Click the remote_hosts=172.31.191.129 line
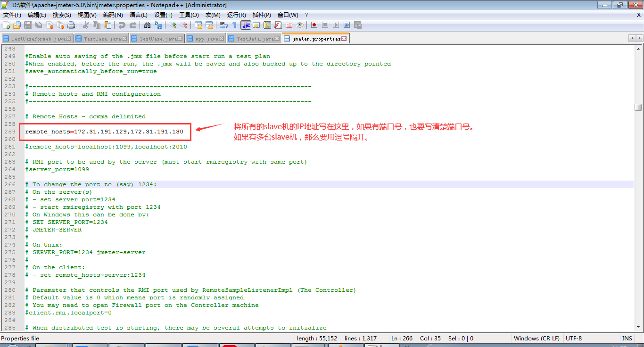 (104, 132)
